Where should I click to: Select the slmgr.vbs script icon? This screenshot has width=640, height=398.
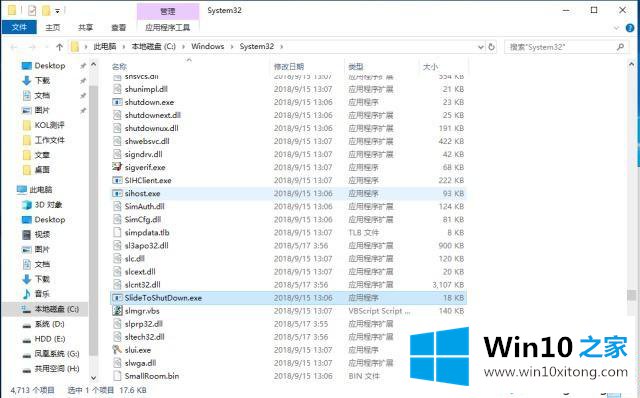[117, 311]
